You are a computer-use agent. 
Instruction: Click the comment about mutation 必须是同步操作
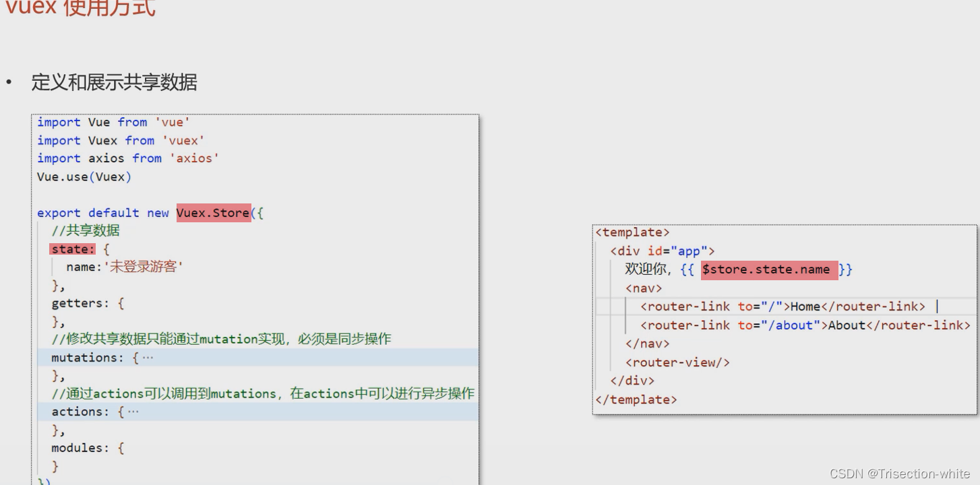(x=221, y=339)
